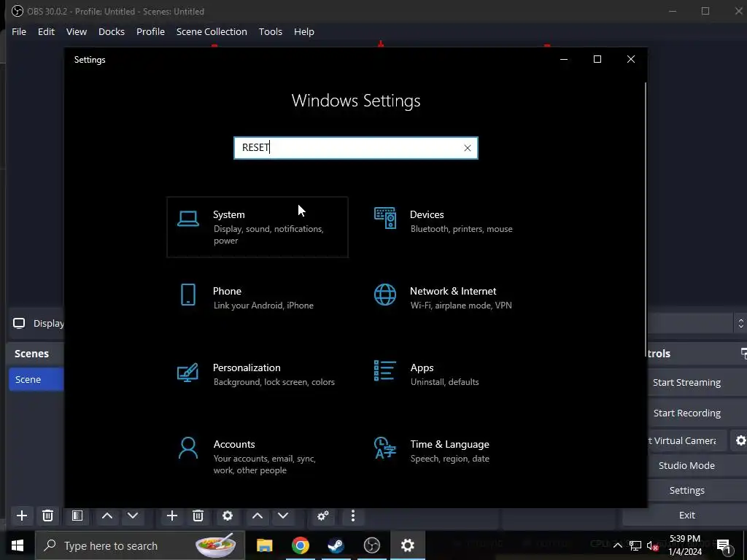
Task: Open source properties gear icon
Action: (228, 516)
